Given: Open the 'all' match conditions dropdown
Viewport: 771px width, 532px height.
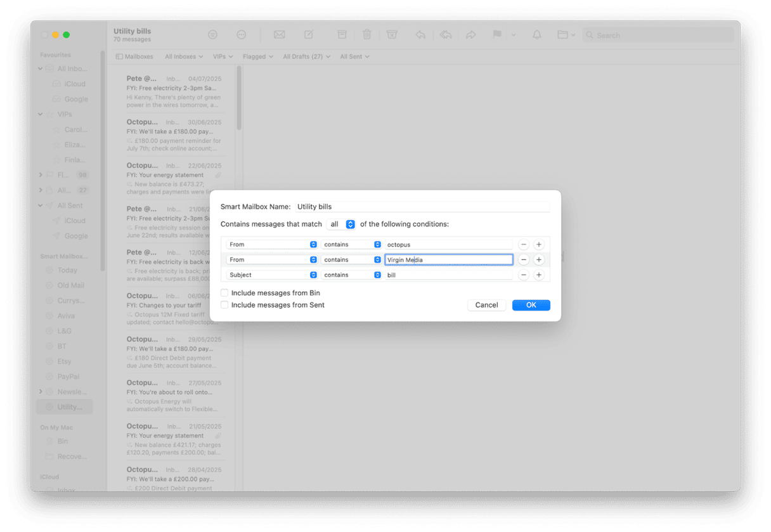Looking at the screenshot, I should coord(342,224).
